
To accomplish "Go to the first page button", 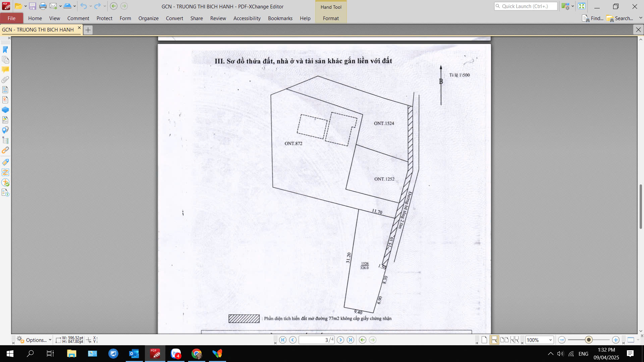I will [283, 340].
